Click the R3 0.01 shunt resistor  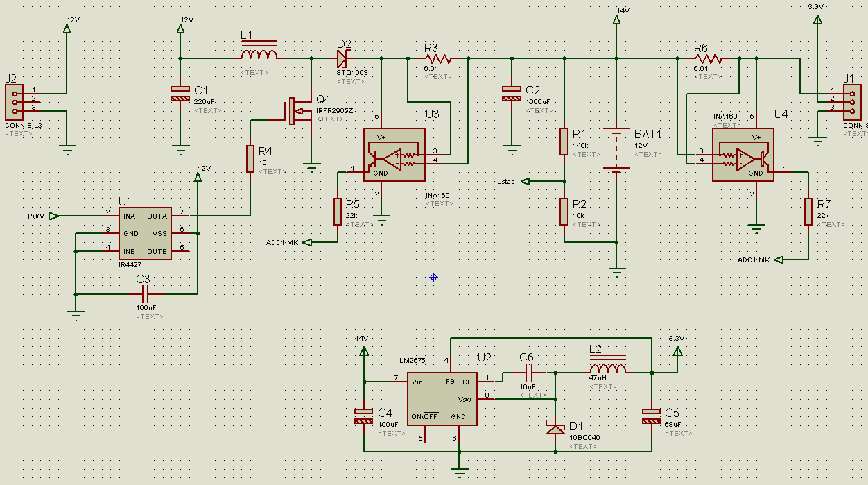tap(438, 60)
